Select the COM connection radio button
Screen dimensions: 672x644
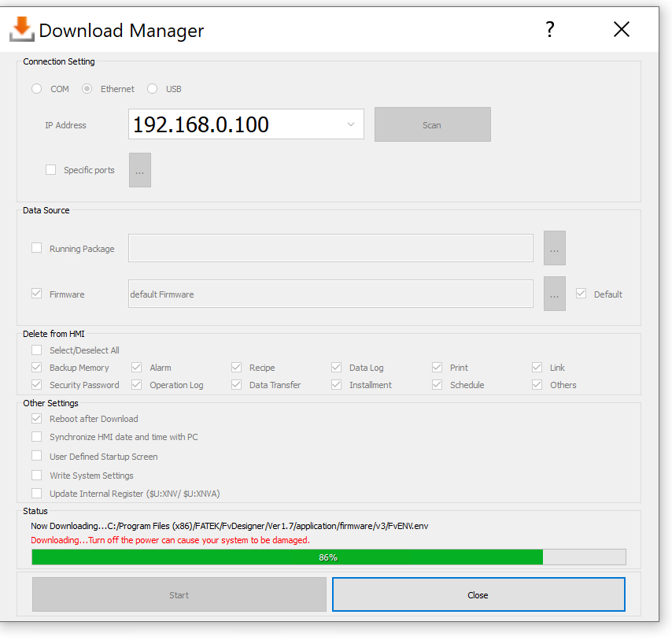37,89
